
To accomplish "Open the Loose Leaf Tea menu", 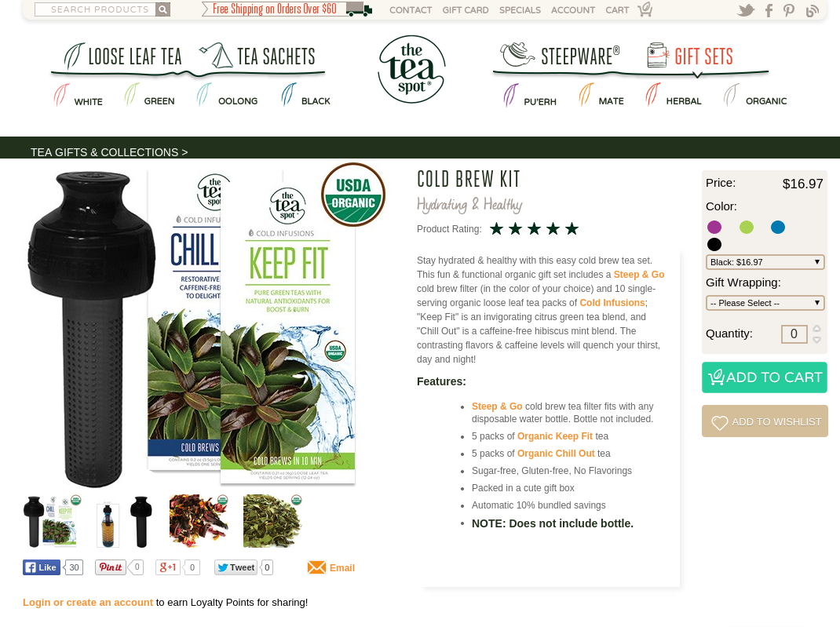I will coord(123,57).
